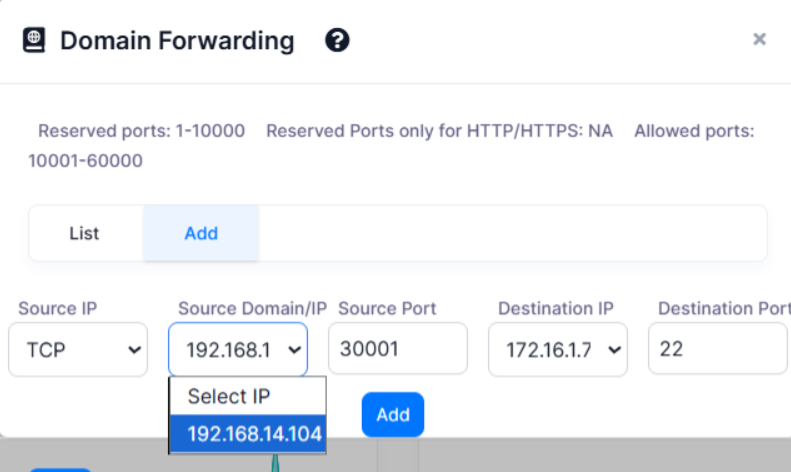Click the Domain Forwarding book globe icon
The width and height of the screenshot is (791, 472).
point(34,41)
